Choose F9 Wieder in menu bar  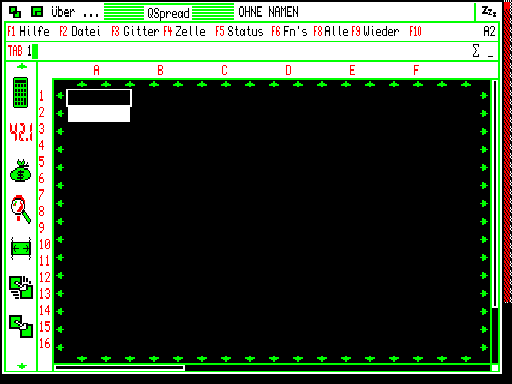coord(375,31)
